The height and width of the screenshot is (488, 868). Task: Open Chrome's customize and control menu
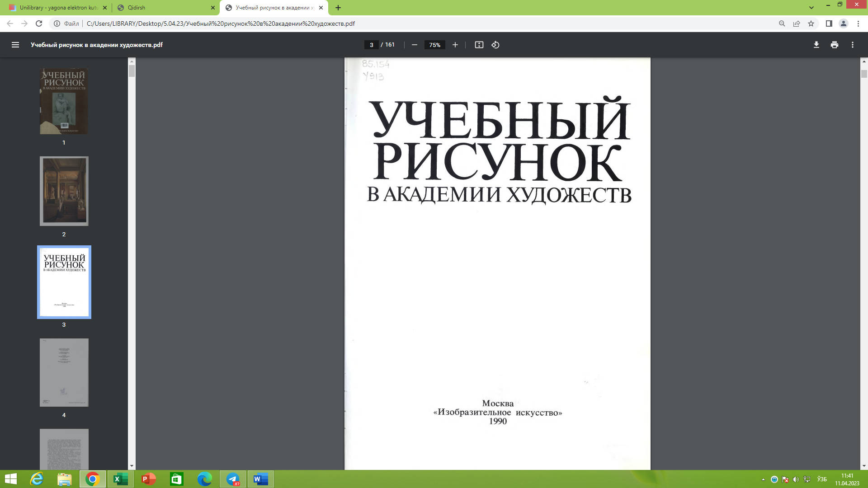point(858,23)
